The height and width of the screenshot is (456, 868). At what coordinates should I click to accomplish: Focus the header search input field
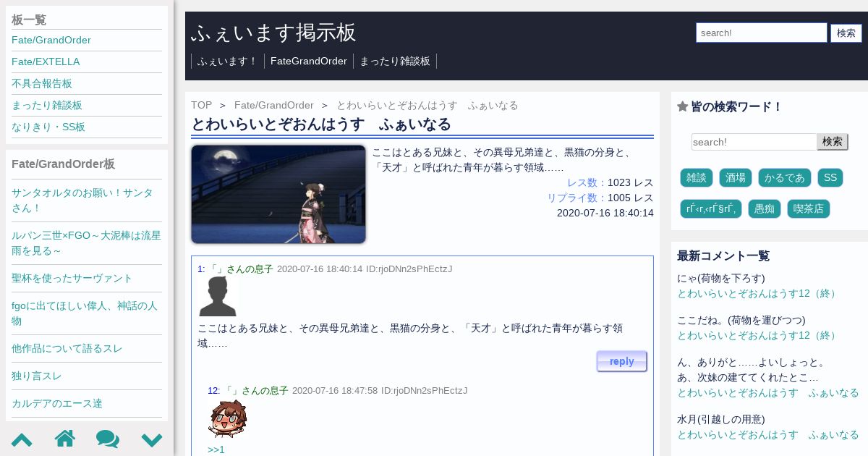click(762, 33)
